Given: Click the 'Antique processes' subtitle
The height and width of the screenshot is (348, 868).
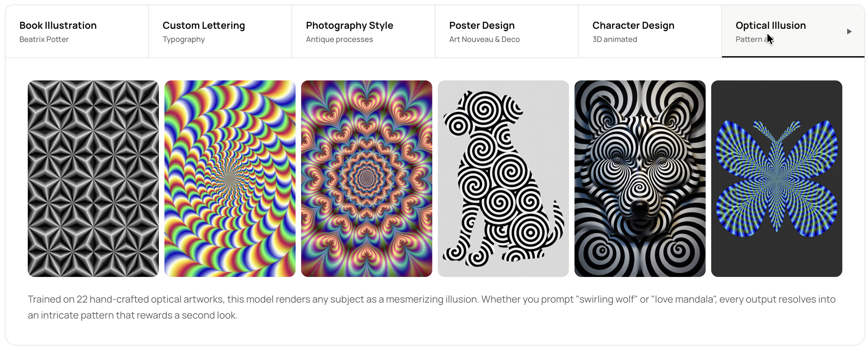Looking at the screenshot, I should (x=339, y=39).
